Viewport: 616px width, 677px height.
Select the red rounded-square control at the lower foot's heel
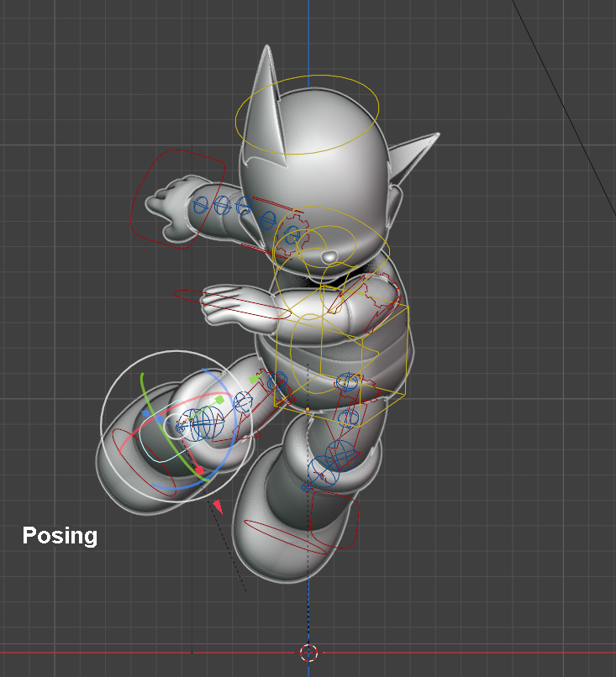click(x=334, y=520)
